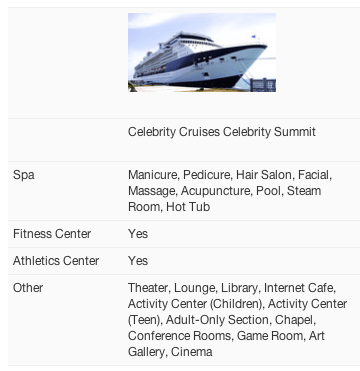Click the 'Adult-Only Section, Chapel' text
This screenshot has height=371, width=360.
click(x=240, y=320)
